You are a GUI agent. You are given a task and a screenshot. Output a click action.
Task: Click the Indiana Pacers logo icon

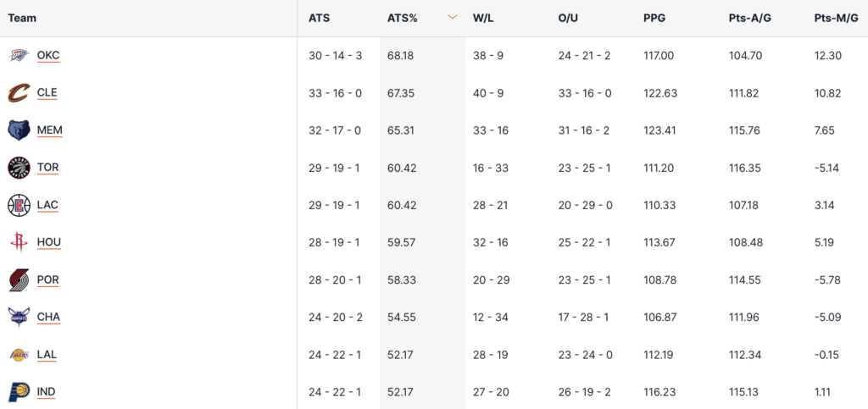(x=19, y=391)
